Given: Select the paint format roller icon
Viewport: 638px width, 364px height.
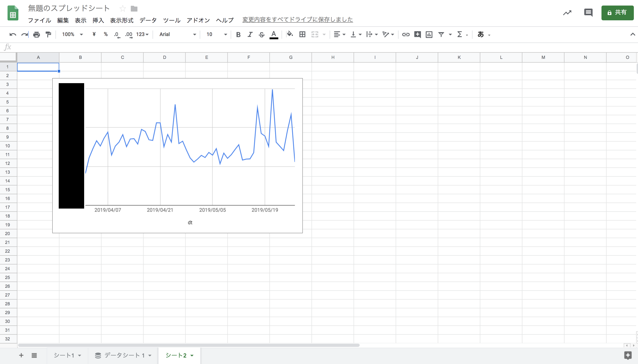Looking at the screenshot, I should click(49, 34).
